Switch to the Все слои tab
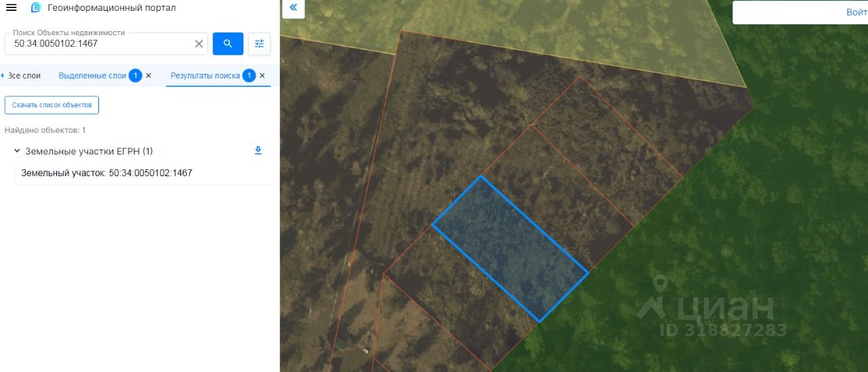 (23, 75)
